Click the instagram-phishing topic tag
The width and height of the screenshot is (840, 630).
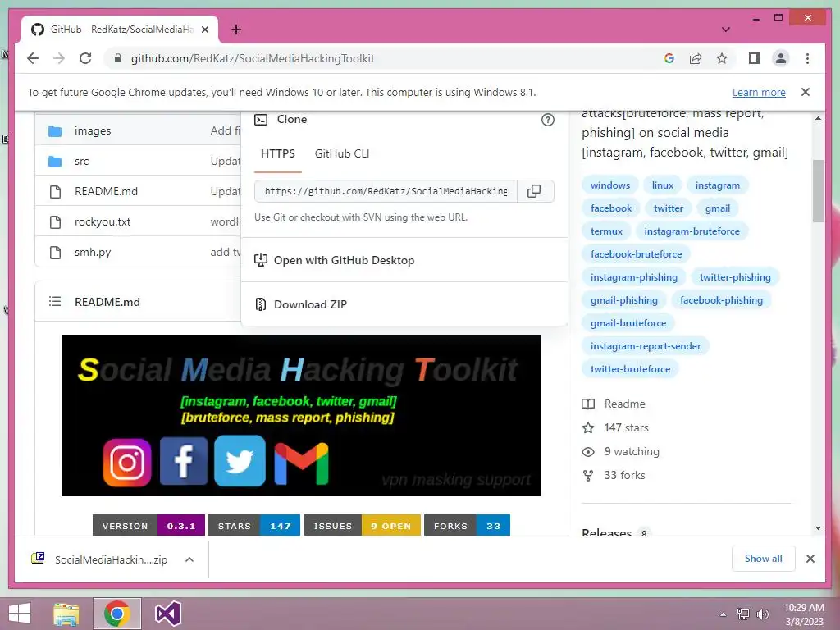click(x=634, y=277)
